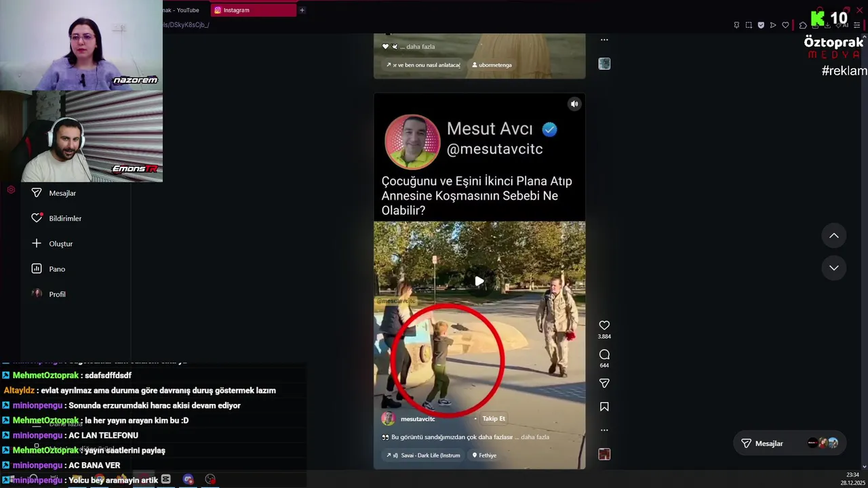Image resolution: width=868 pixels, height=488 pixels.
Task: Expand reel caption with daha fazla
Action: pyautogui.click(x=534, y=437)
